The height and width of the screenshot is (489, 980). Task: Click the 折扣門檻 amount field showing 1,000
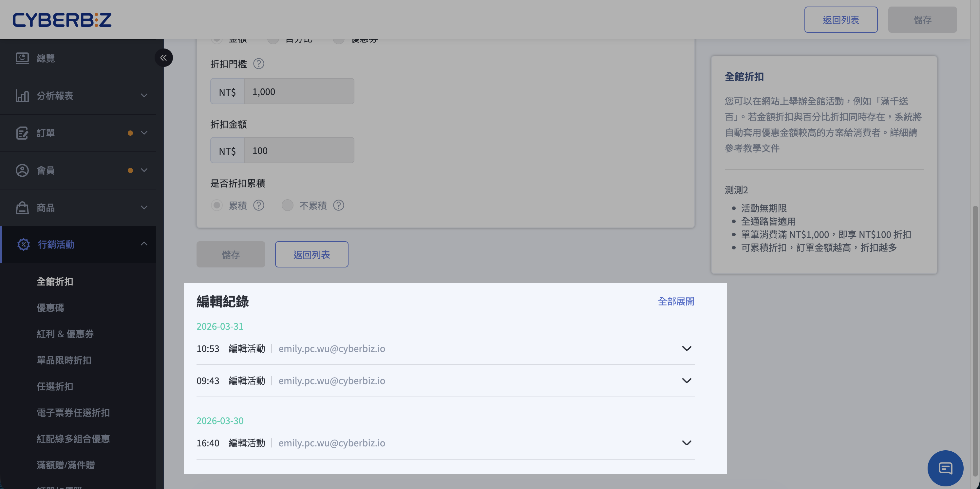[x=299, y=91]
